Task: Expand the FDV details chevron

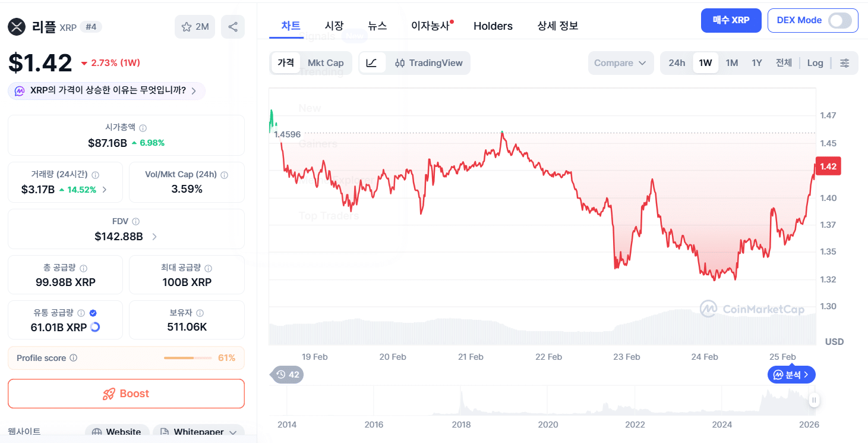Action: pyautogui.click(x=154, y=237)
